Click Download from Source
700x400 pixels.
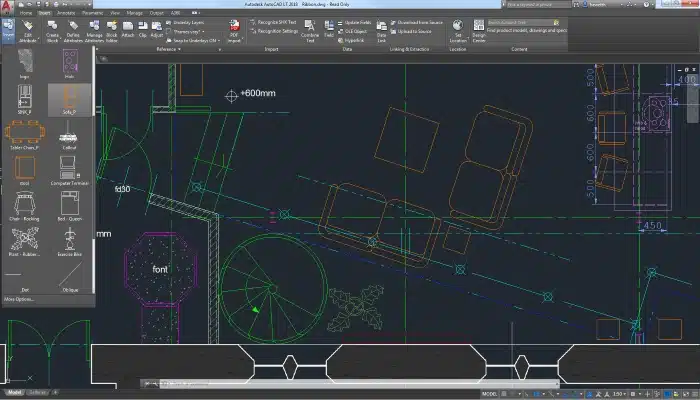point(417,22)
